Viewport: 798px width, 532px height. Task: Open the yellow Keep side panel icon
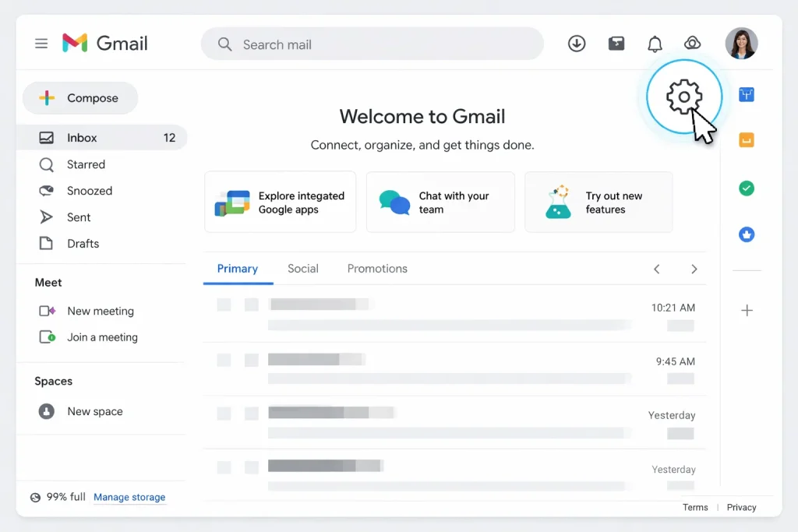point(747,141)
